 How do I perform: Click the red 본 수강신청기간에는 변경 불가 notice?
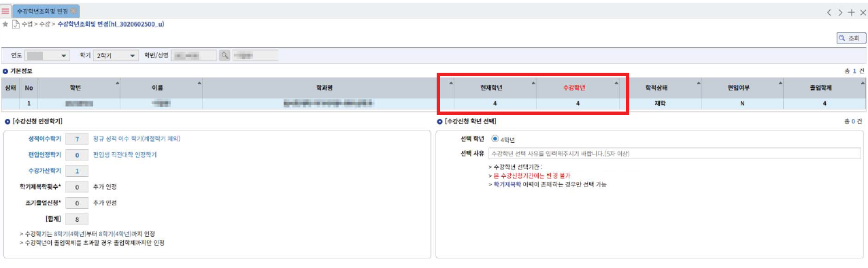coord(531,175)
